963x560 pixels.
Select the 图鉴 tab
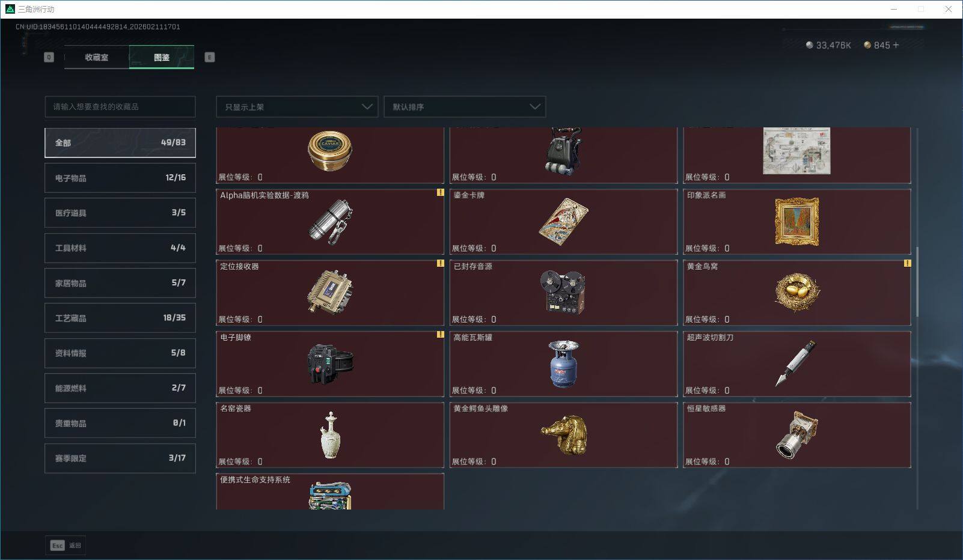(162, 57)
